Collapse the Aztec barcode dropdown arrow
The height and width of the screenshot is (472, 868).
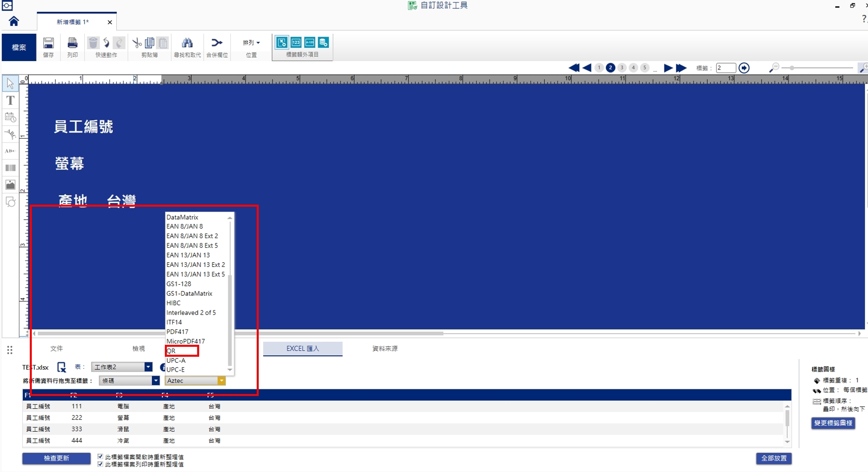[x=221, y=381]
